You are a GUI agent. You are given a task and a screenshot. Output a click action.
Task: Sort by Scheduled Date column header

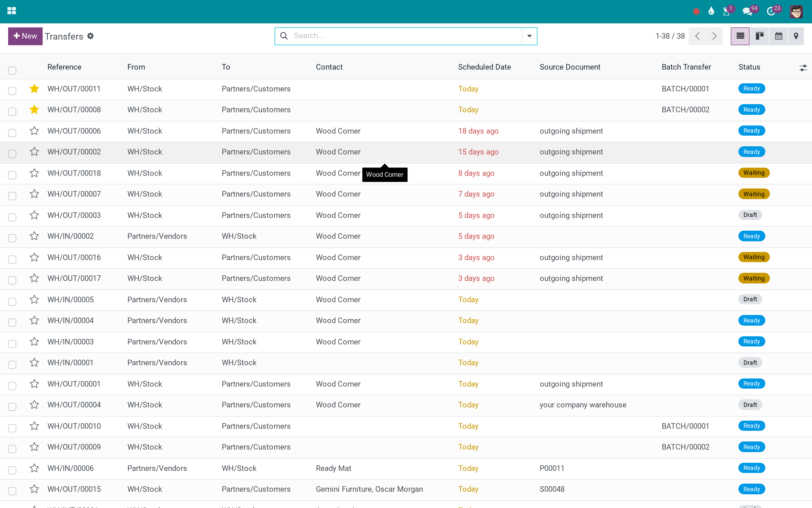click(484, 67)
